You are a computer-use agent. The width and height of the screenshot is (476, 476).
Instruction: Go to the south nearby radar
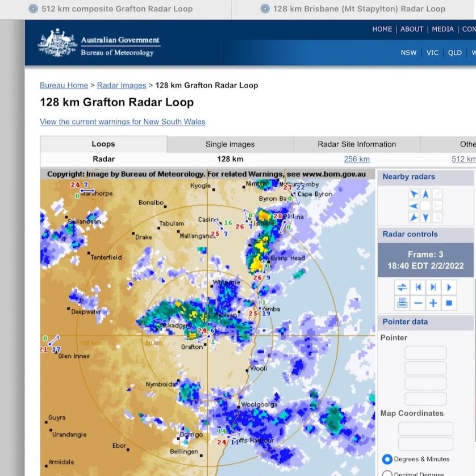pyautogui.click(x=425, y=218)
